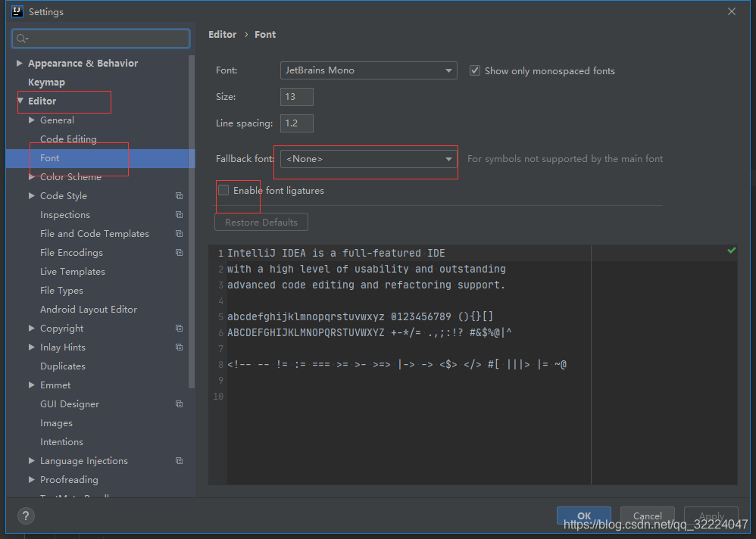This screenshot has width=756, height=539.
Task: Open Intentions settings
Action: pyautogui.click(x=61, y=441)
